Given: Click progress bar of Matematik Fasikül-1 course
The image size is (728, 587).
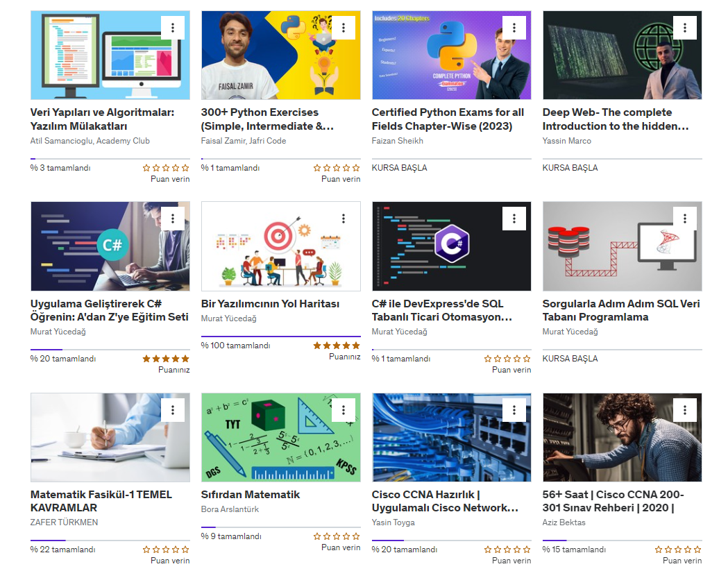Looking at the screenshot, I should [x=110, y=540].
